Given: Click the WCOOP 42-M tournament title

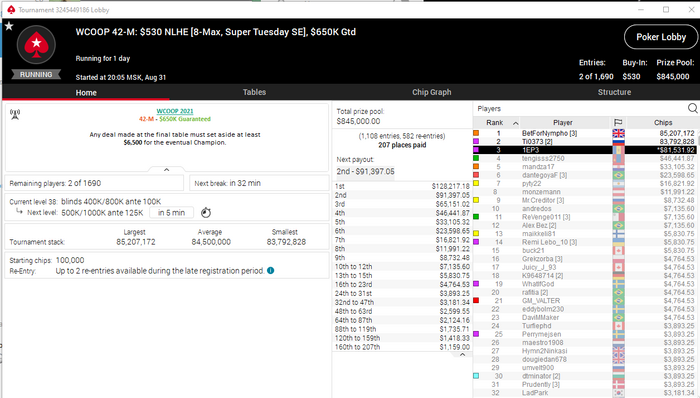Looking at the screenshot, I should pyautogui.click(x=216, y=32).
